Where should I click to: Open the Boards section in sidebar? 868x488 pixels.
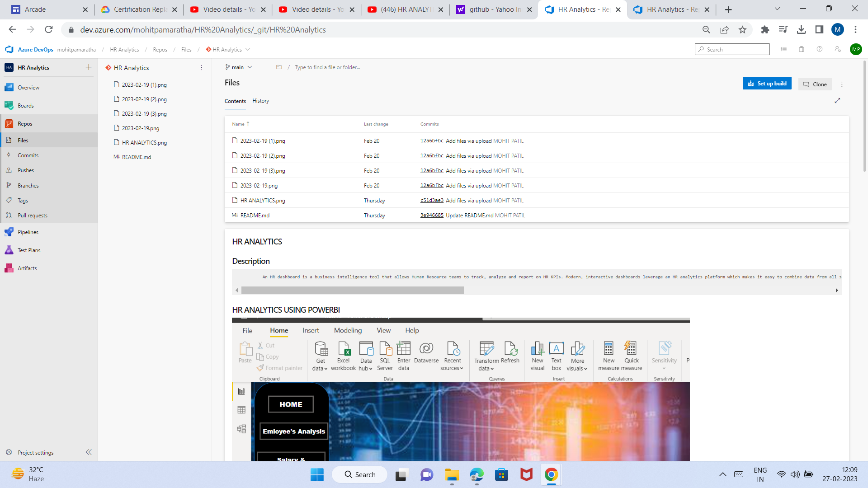[x=26, y=106]
